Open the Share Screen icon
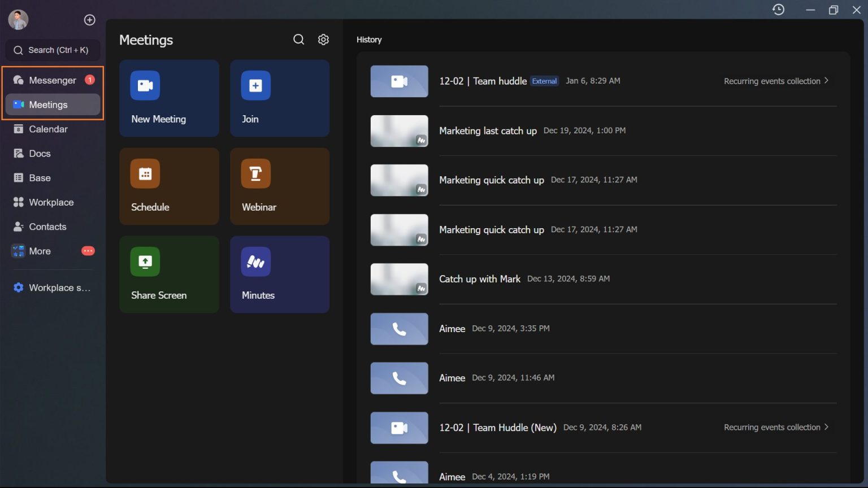 point(145,262)
